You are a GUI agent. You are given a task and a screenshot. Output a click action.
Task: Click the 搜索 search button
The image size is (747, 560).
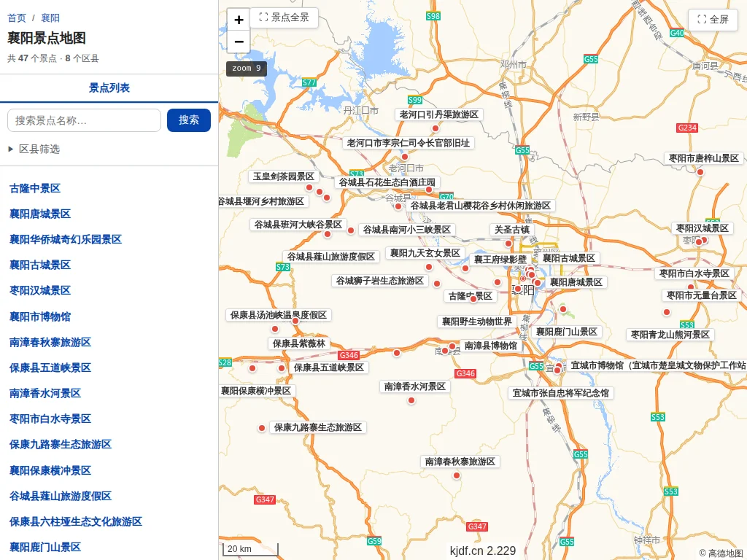click(x=189, y=120)
